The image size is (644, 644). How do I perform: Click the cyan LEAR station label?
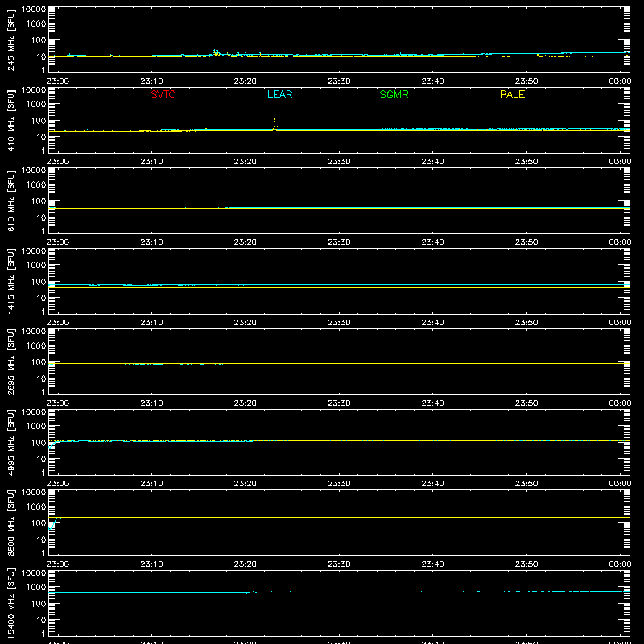click(x=279, y=94)
